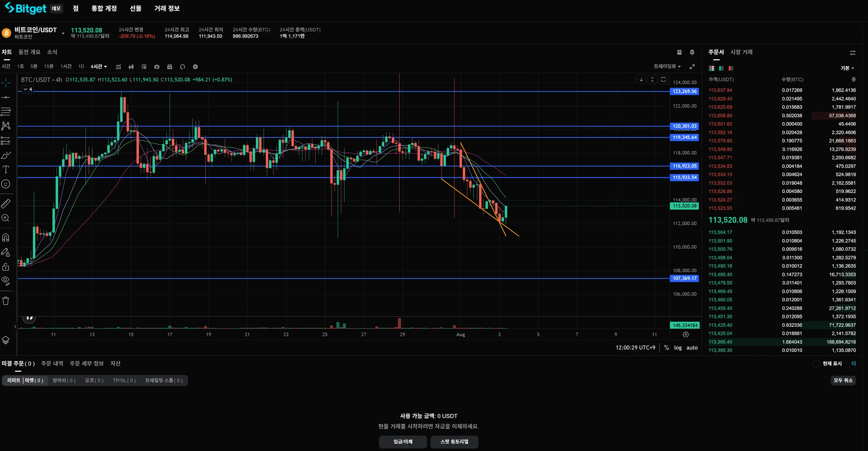Expand chart to fullscreen
The height and width of the screenshot is (451, 868).
tap(692, 67)
